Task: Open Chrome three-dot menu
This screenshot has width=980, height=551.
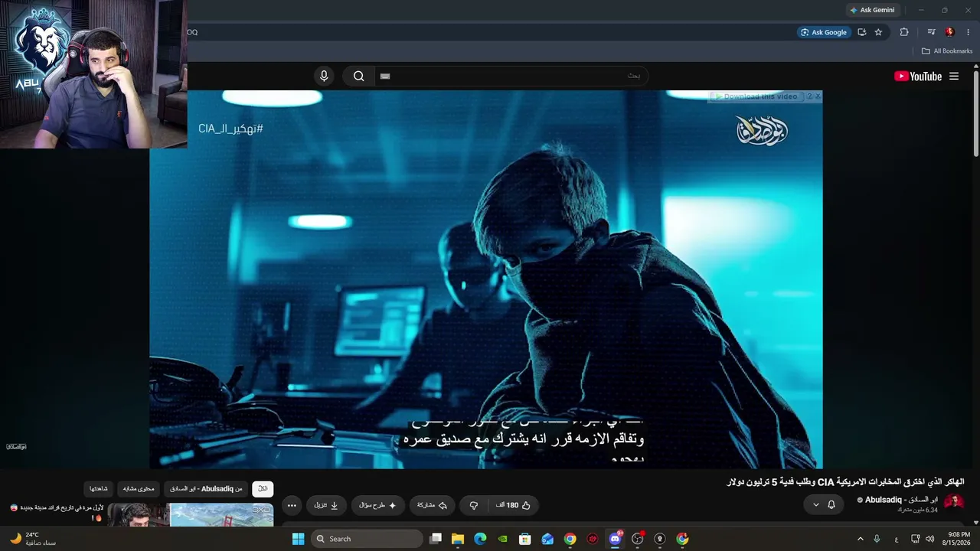Action: (x=969, y=32)
